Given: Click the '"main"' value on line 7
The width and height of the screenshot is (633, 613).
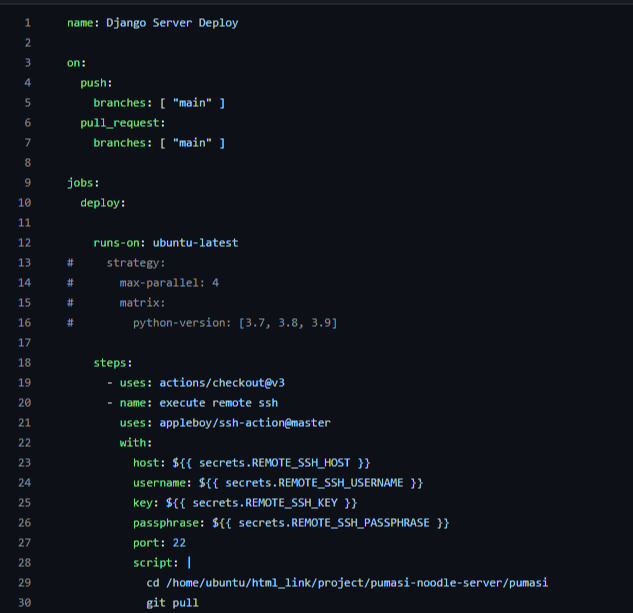Looking at the screenshot, I should 192,143.
